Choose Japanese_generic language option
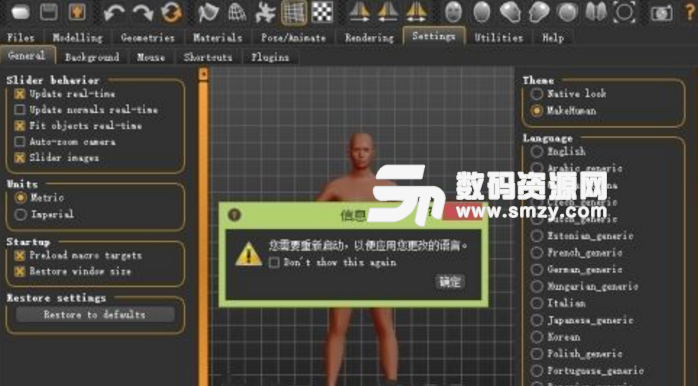698x386 pixels. pos(537,320)
